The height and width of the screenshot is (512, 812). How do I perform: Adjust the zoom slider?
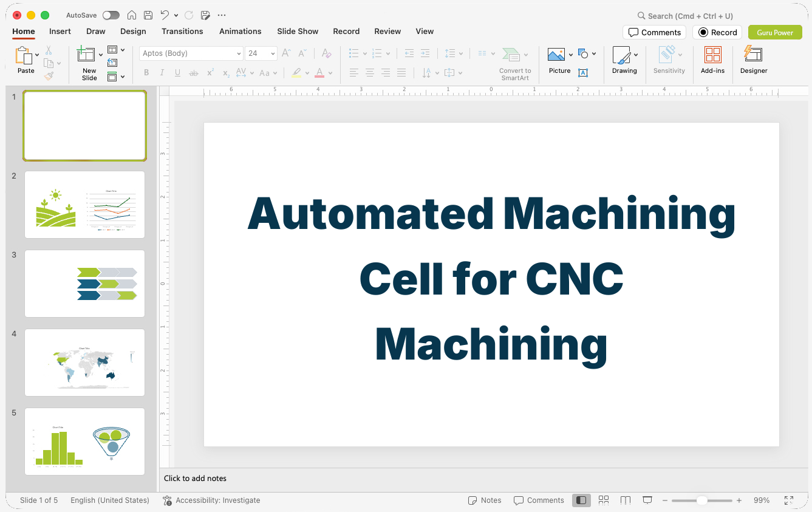[702, 500]
